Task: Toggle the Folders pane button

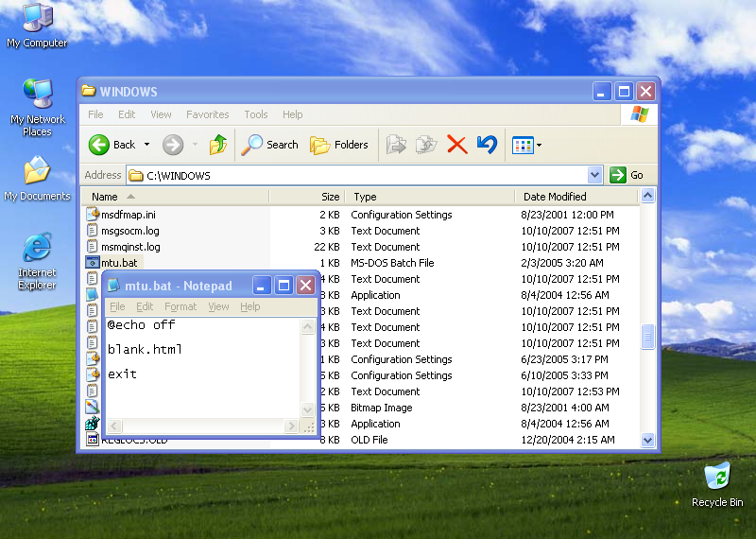Action: coord(339,145)
